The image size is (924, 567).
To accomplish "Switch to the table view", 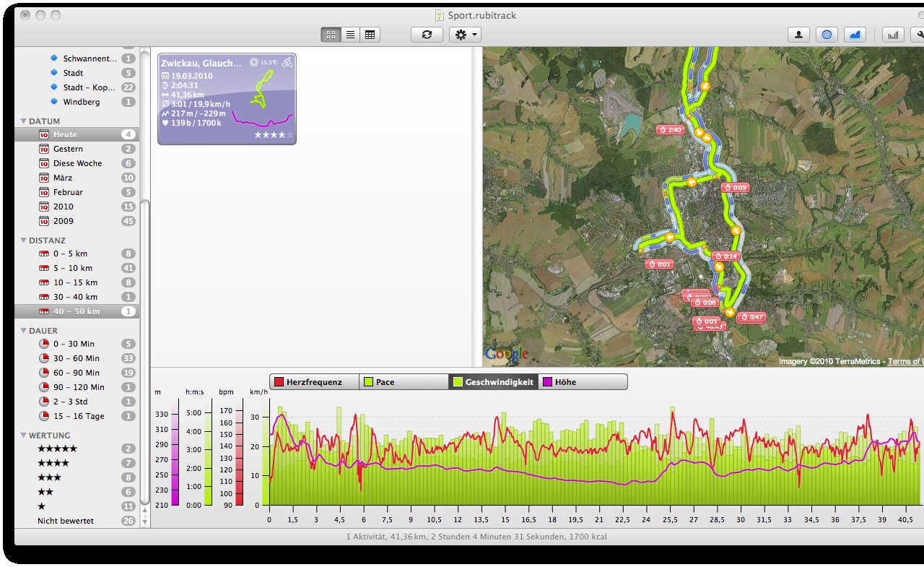I will (370, 35).
